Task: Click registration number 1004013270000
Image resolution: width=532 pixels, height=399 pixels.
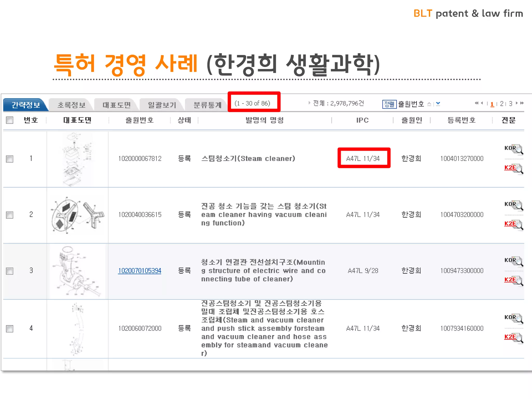Action: pos(462,158)
